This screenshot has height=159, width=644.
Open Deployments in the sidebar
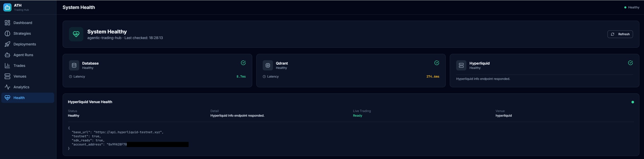25,44
